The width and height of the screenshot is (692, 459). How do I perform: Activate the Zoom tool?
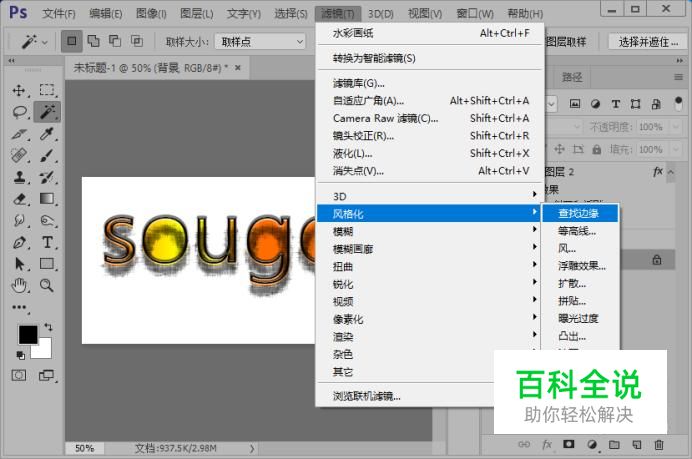coord(47,286)
